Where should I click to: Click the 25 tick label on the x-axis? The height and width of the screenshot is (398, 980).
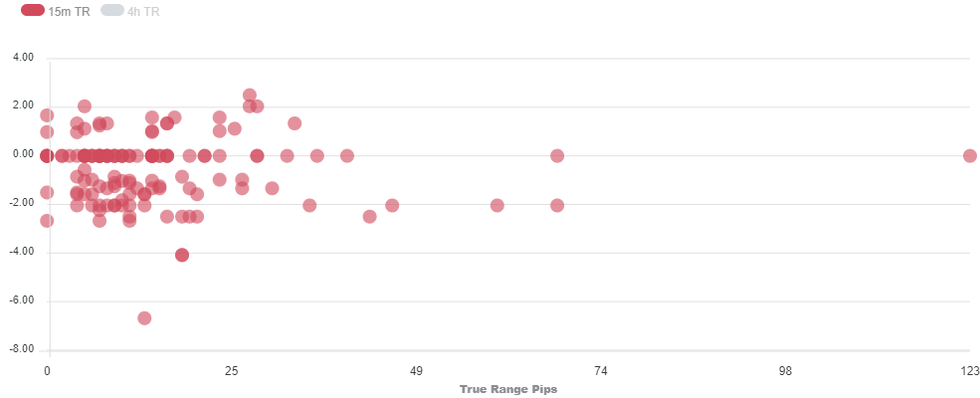(232, 371)
